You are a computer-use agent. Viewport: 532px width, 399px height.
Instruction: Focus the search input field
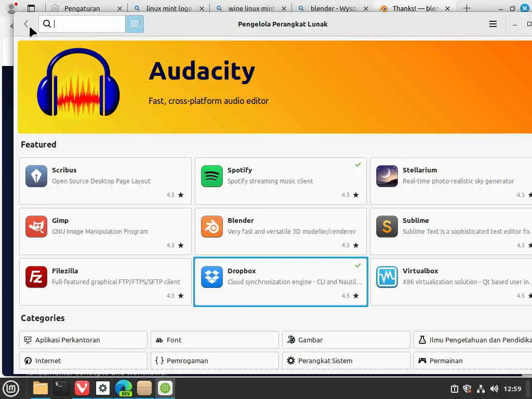click(x=82, y=24)
